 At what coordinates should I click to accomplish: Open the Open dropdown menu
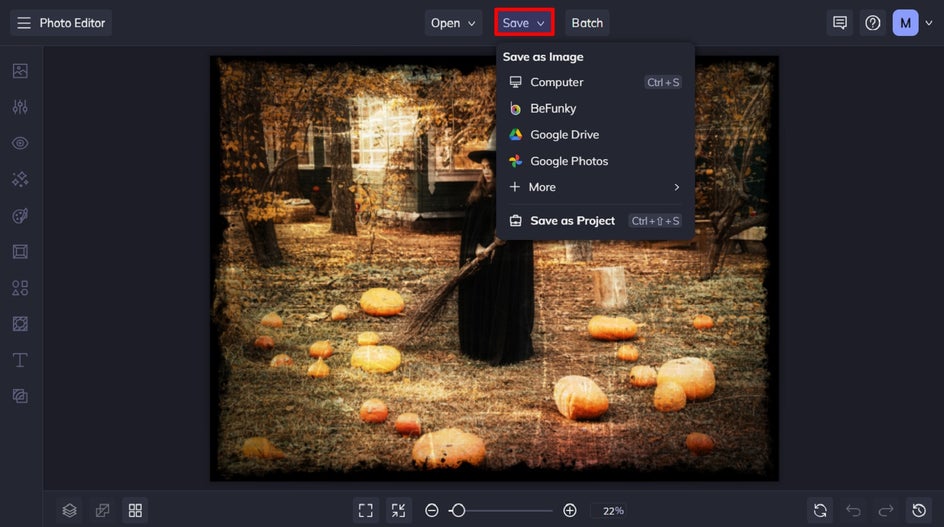coord(453,23)
